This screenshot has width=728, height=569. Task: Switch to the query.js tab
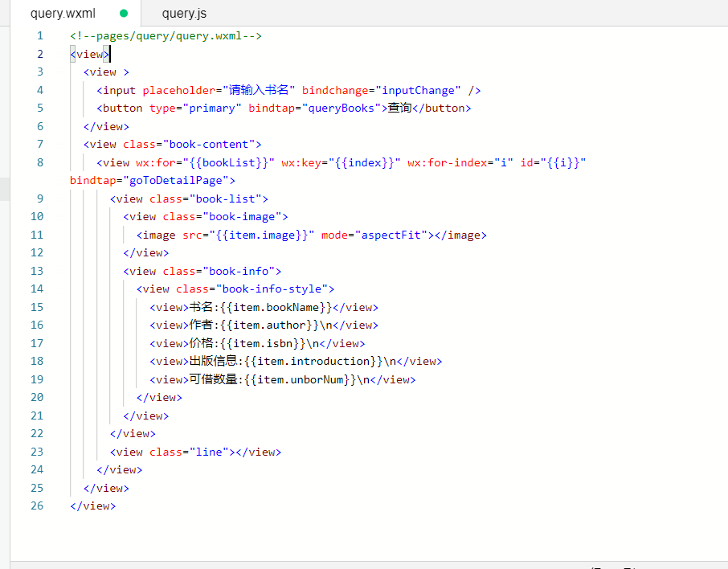pos(184,13)
